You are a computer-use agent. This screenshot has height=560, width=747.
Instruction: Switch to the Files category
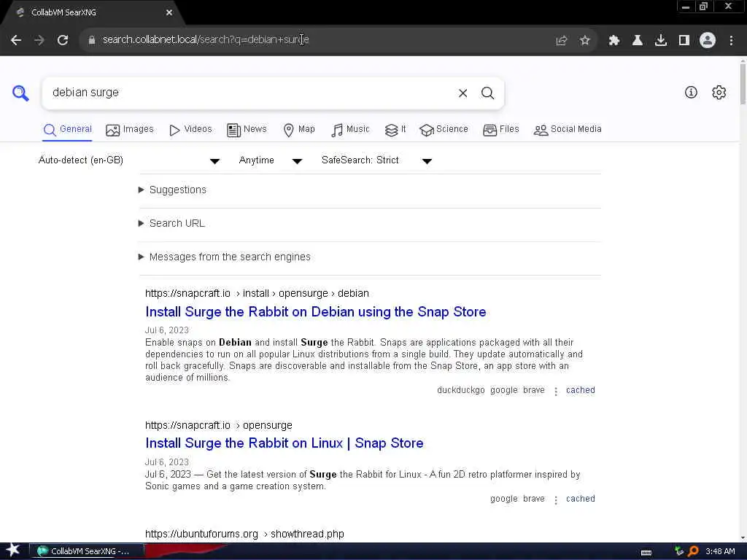tap(500, 130)
